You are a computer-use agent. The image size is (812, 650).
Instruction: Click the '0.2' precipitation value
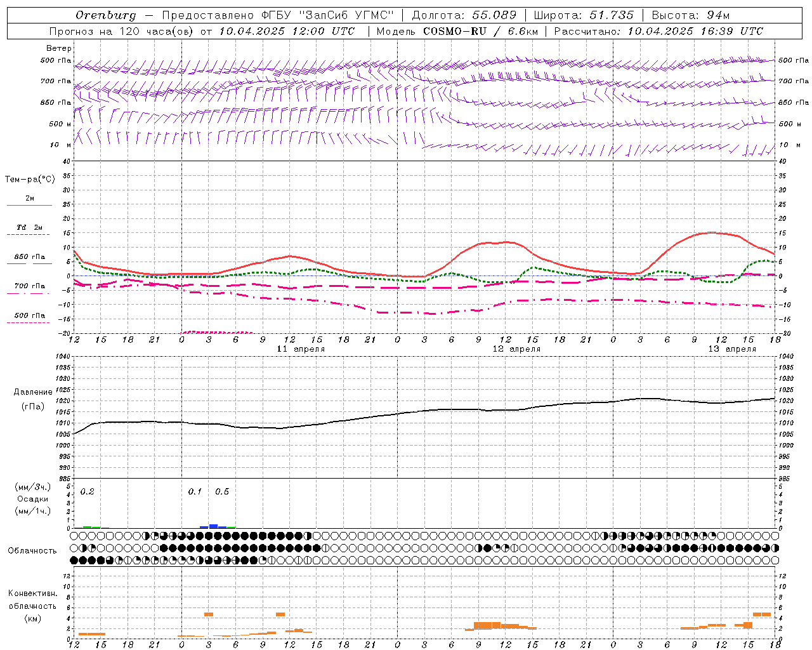pyautogui.click(x=87, y=492)
